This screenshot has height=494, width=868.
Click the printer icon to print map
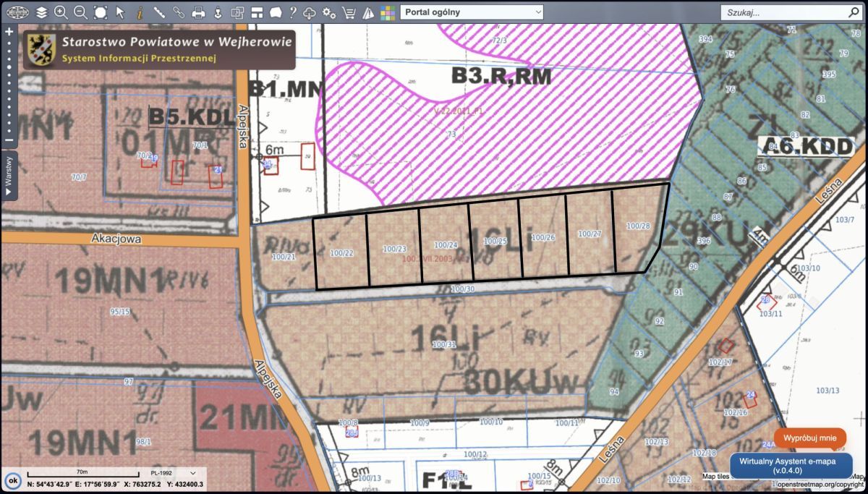(x=197, y=12)
